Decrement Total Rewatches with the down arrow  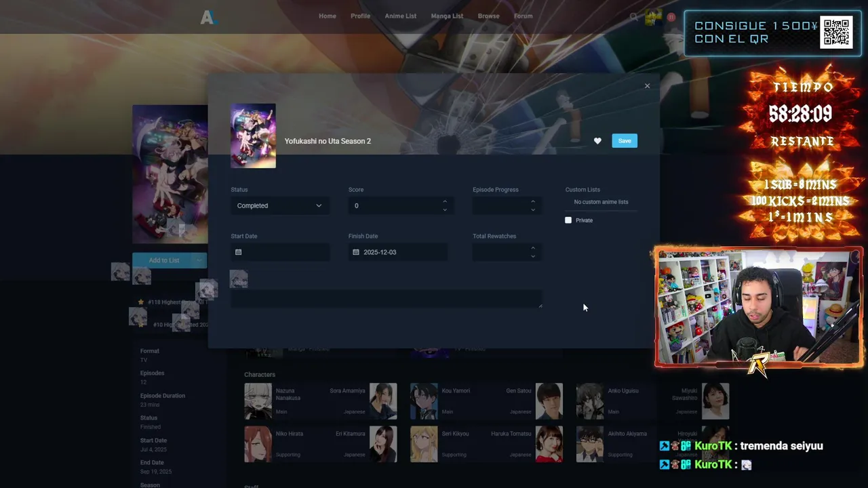[533, 256]
